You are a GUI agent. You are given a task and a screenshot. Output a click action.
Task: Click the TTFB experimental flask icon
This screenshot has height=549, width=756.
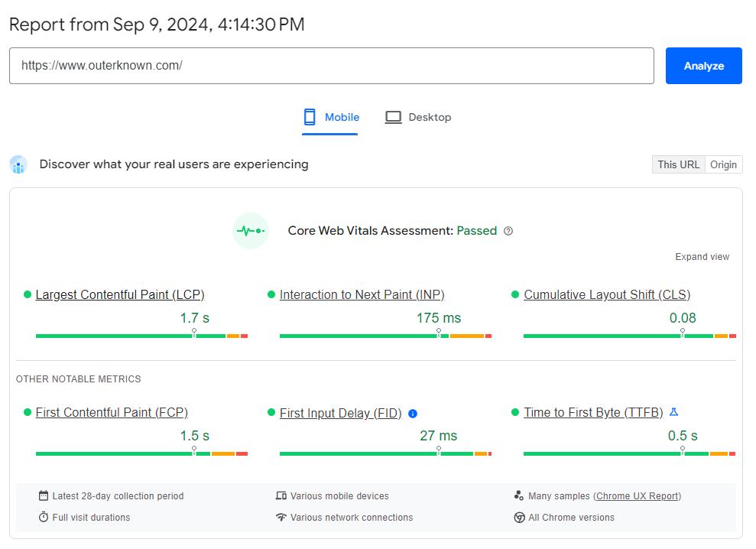pyautogui.click(x=673, y=412)
